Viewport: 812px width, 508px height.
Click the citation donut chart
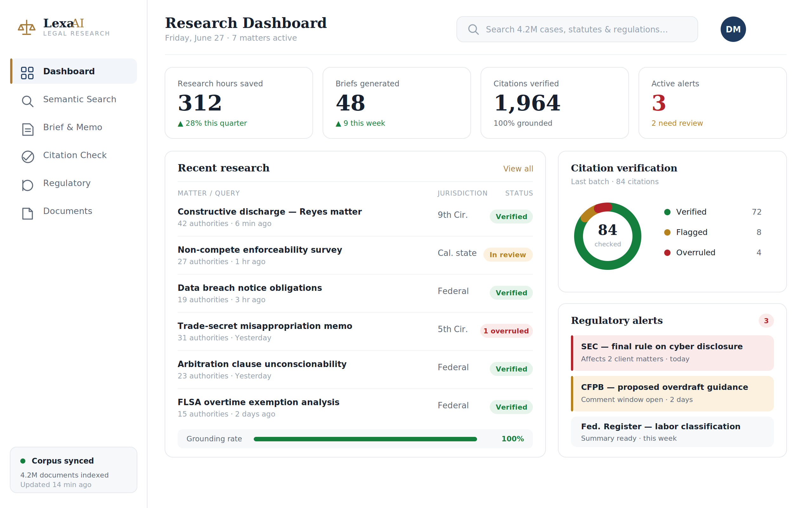[607, 236]
